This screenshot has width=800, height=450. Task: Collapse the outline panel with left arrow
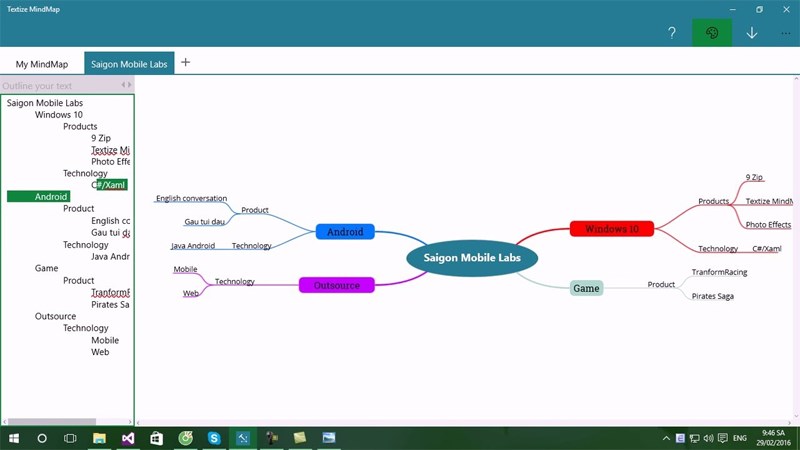[123, 85]
